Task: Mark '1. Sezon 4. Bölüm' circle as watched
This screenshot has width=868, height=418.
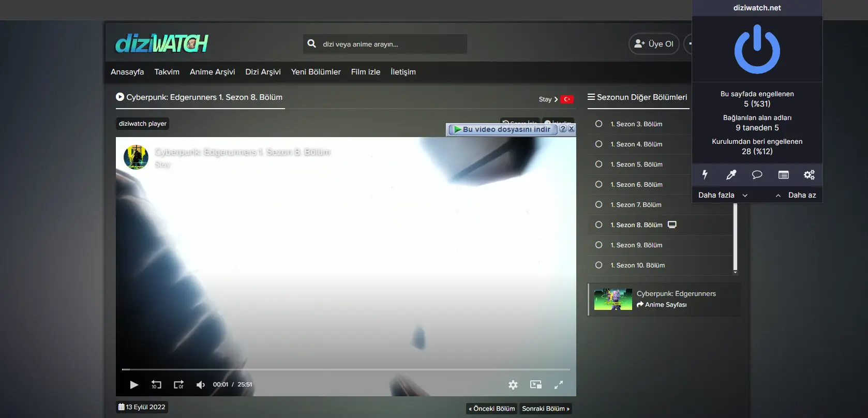Action: [598, 144]
